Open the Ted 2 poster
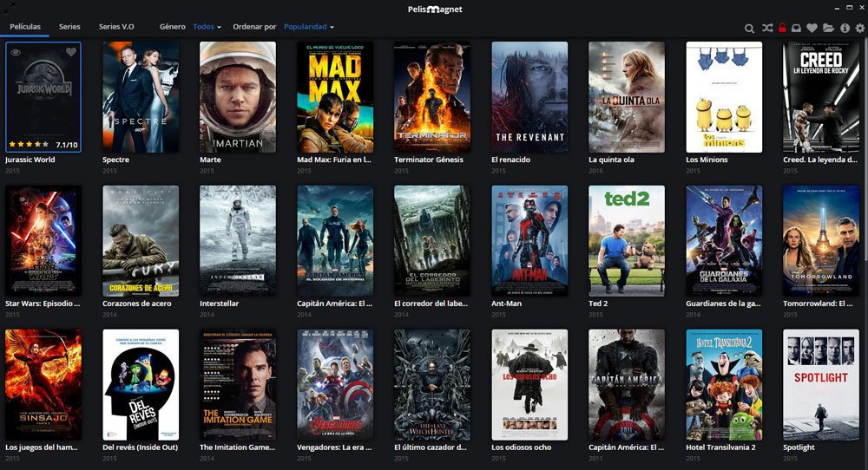The width and height of the screenshot is (868, 470). (626, 241)
